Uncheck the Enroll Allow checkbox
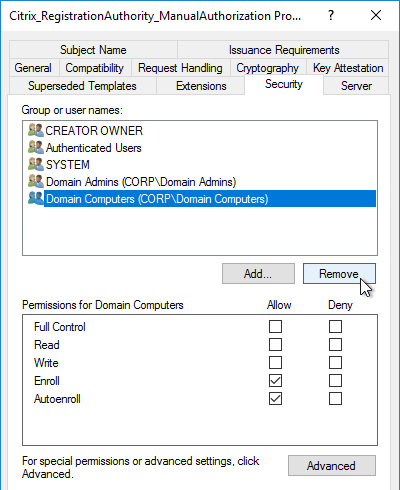This screenshot has height=490, width=400. click(x=275, y=380)
